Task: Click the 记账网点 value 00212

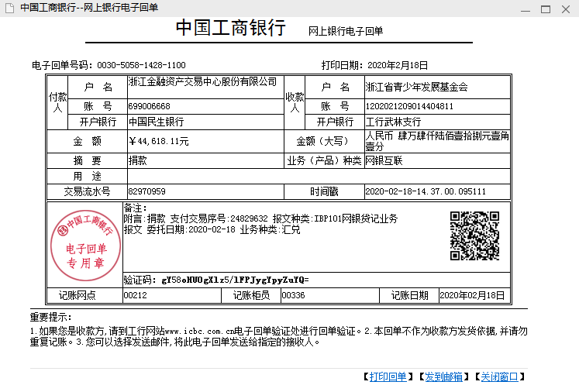Action: pos(135,295)
